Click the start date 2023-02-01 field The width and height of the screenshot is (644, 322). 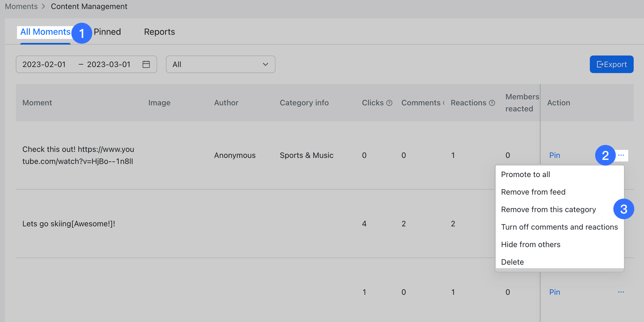point(44,64)
